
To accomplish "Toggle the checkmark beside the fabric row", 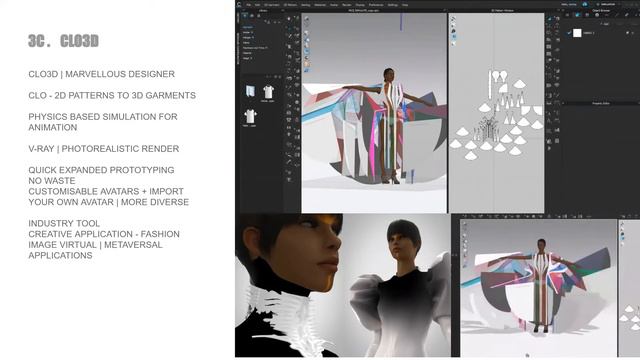I will (569, 33).
